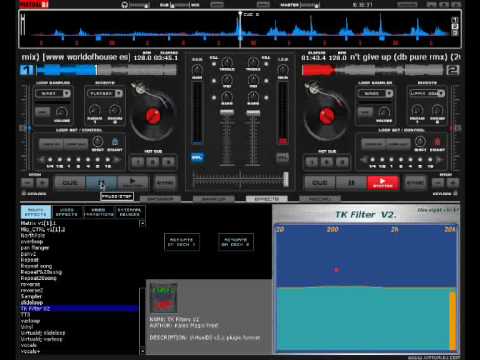Toggle right channel bass kill

pyautogui.click(x=266, y=98)
